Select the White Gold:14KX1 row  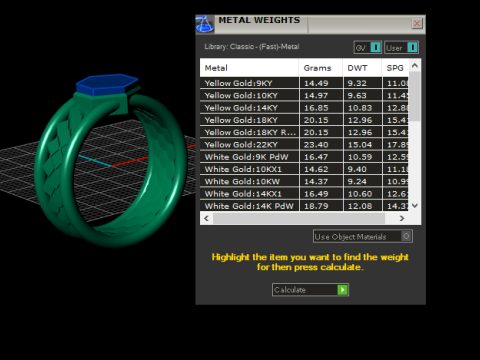click(304, 194)
